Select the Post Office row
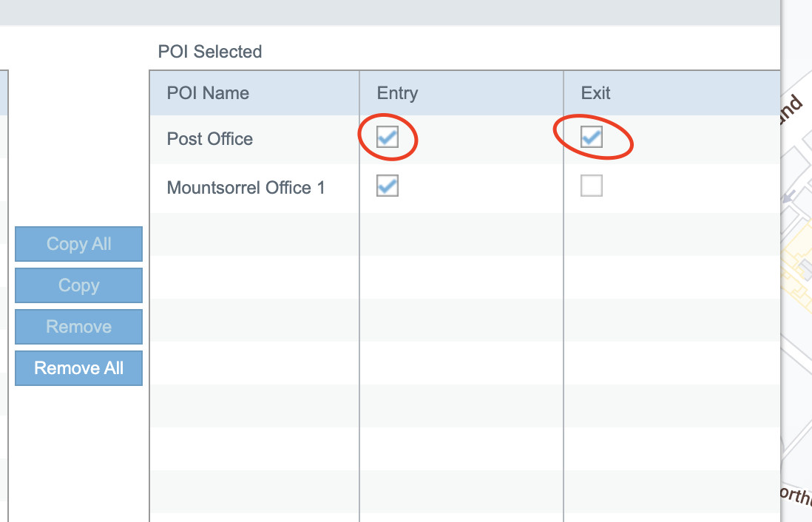Screen dimensions: 812x522 pos(210,139)
